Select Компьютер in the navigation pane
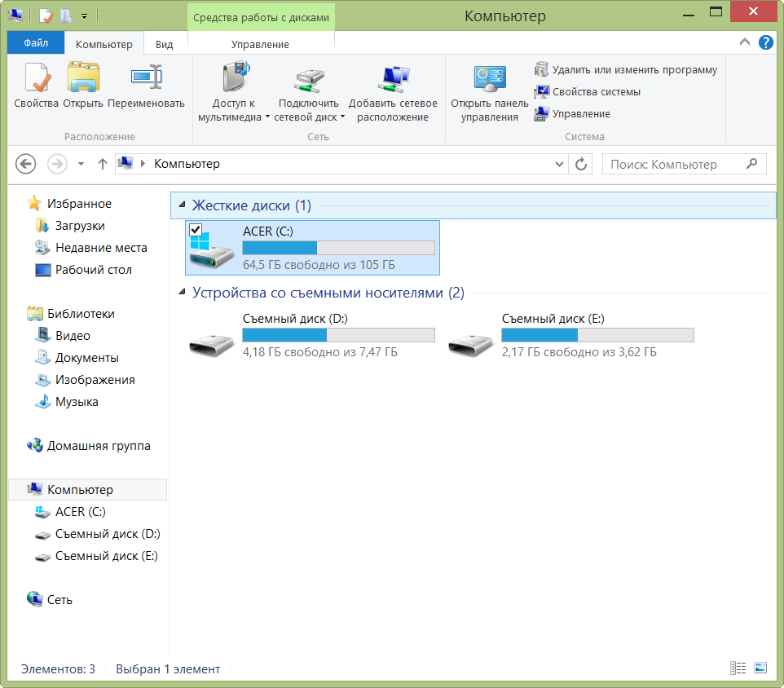Image resolution: width=784 pixels, height=688 pixels. click(87, 489)
